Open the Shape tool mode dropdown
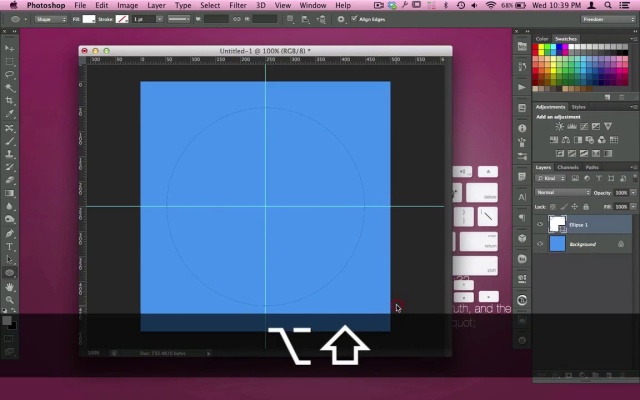 51,19
